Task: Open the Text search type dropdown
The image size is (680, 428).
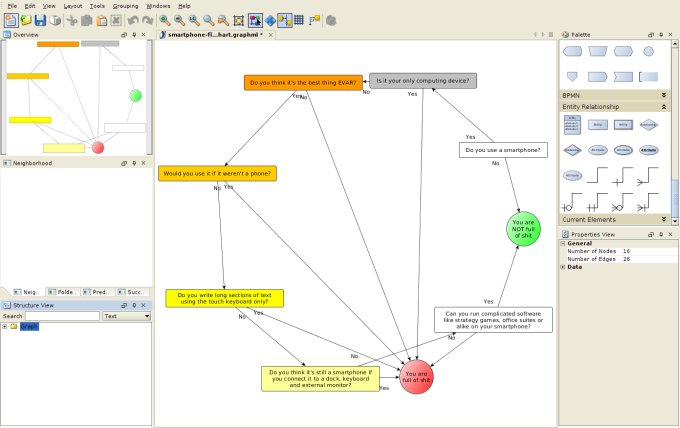Action: [x=126, y=316]
